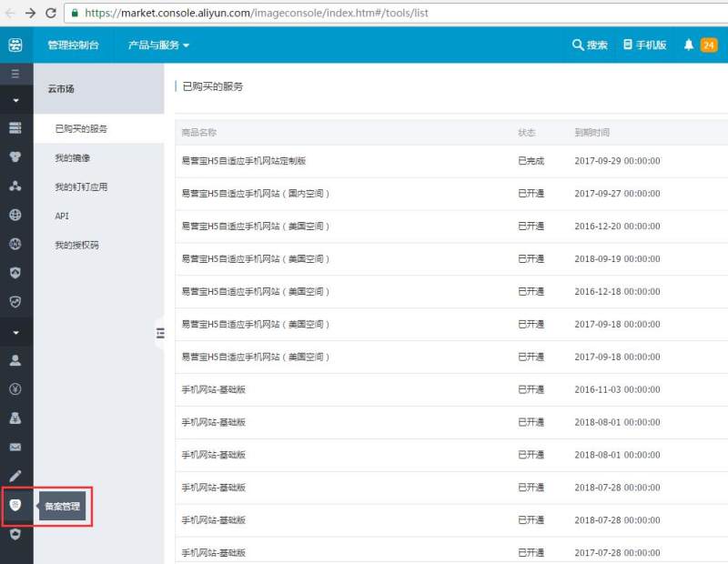Click 管理控制台 in the top bar
This screenshot has height=564, width=728.
point(74,45)
